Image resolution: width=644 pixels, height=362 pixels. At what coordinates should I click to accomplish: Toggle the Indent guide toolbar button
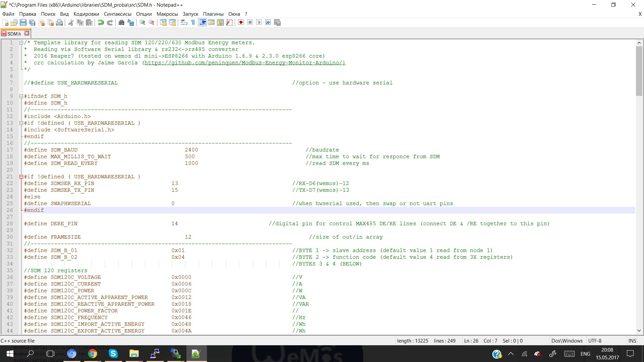pyautogui.click(x=202, y=22)
